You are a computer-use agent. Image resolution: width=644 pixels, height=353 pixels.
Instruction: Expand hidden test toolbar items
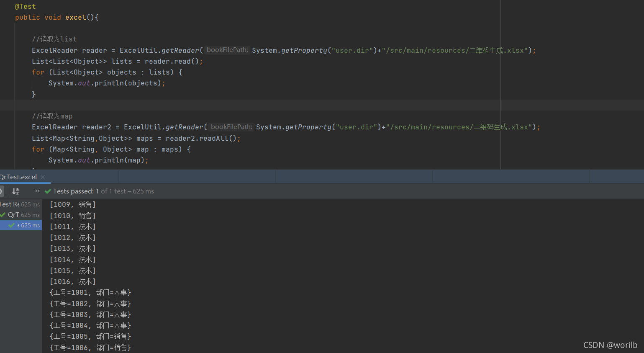click(37, 191)
